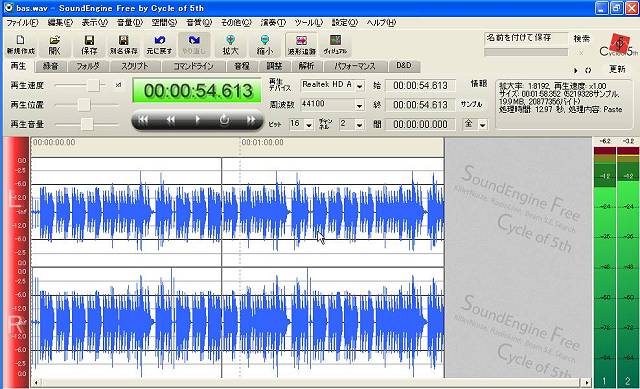Screen dimensions: 640x389
Task: Switch to the 調整 tab
Action: tap(274, 66)
